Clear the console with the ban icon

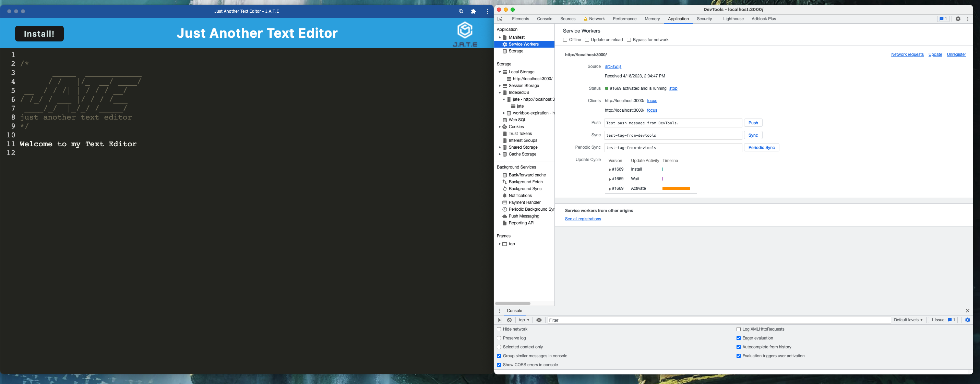(510, 320)
